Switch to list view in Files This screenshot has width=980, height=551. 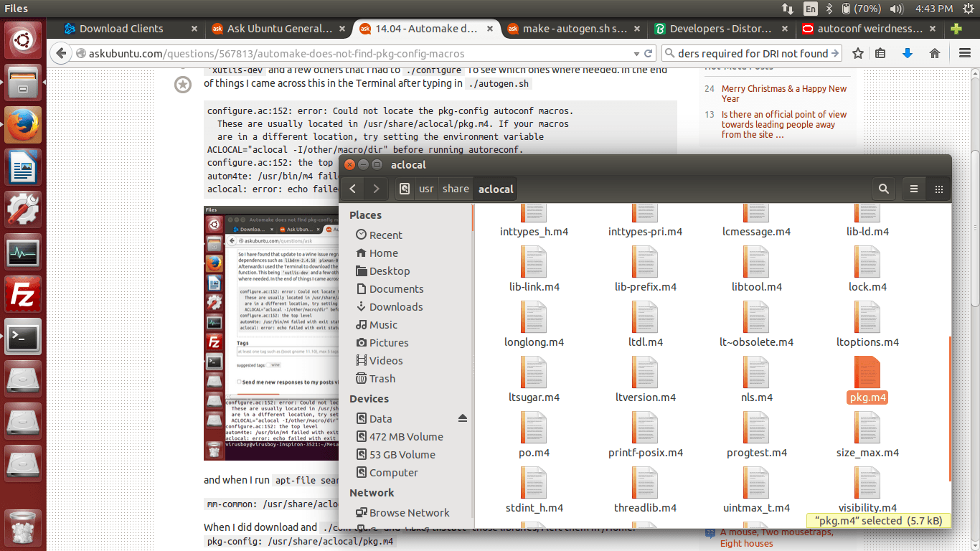914,189
